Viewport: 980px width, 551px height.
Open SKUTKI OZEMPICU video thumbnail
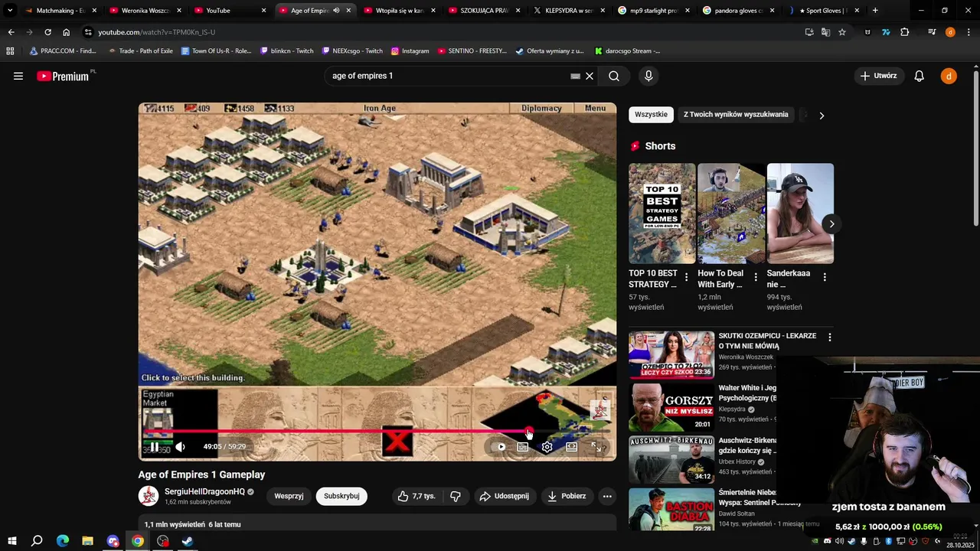(x=671, y=355)
